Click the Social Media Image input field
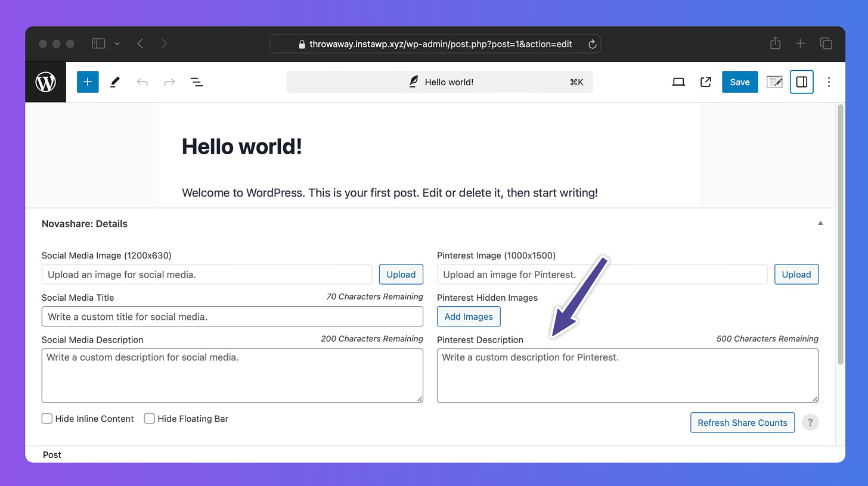This screenshot has height=486, width=868. [x=207, y=275]
